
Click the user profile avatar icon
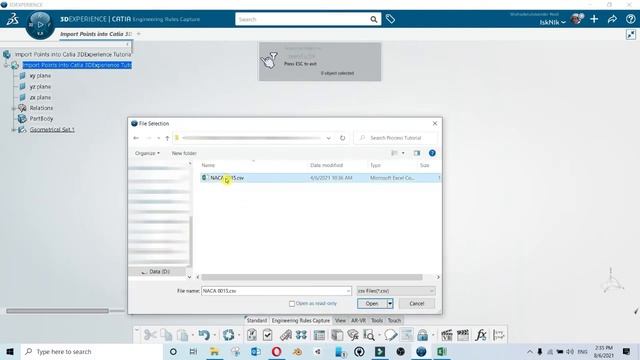tap(577, 19)
